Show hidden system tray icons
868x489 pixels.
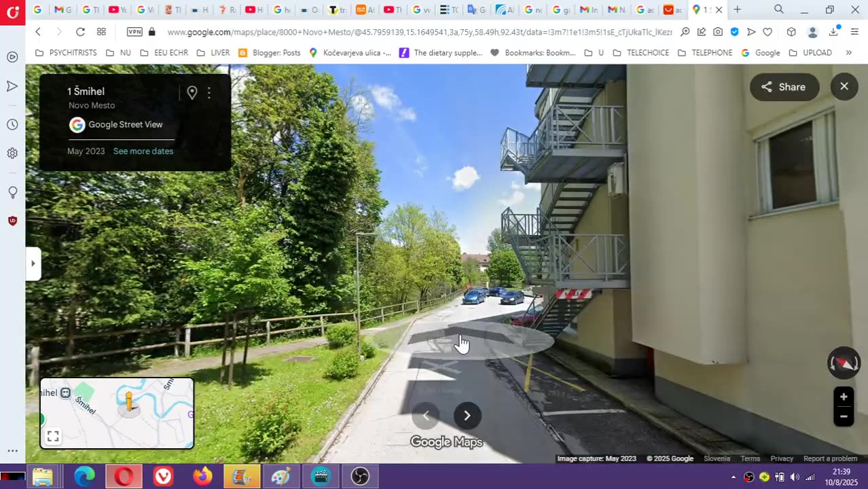734,477
